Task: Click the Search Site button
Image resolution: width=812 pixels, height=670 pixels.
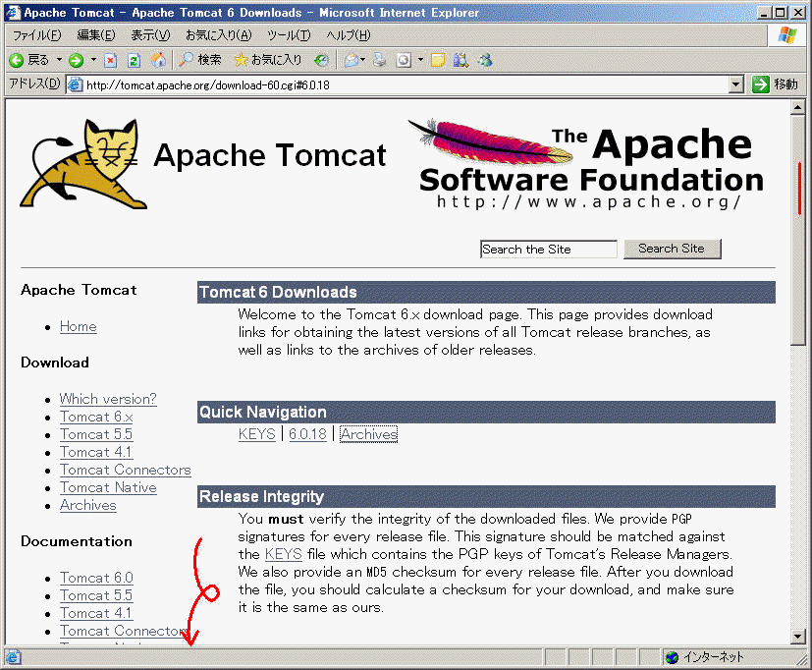Action: (x=672, y=249)
